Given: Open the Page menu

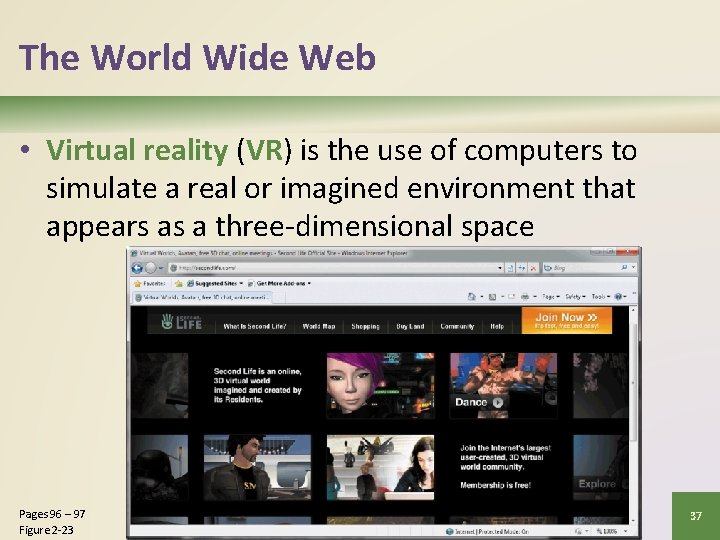Looking at the screenshot, I should [551, 297].
